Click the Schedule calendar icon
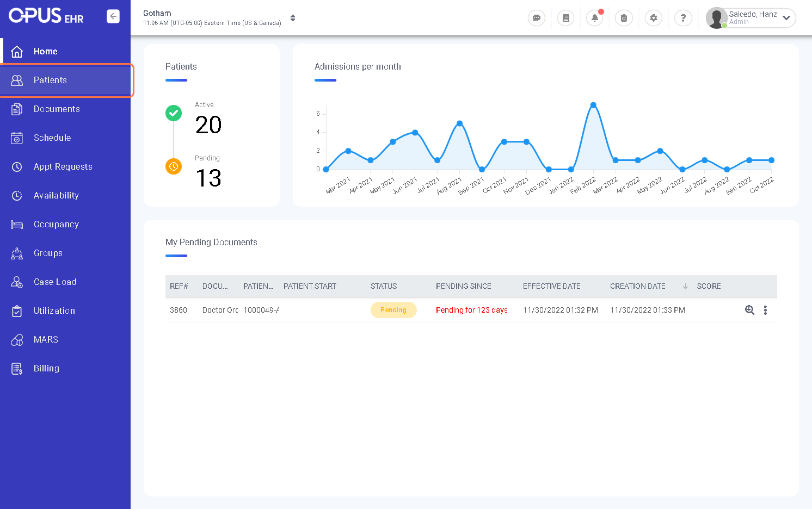The width and height of the screenshot is (812, 509). [17, 138]
